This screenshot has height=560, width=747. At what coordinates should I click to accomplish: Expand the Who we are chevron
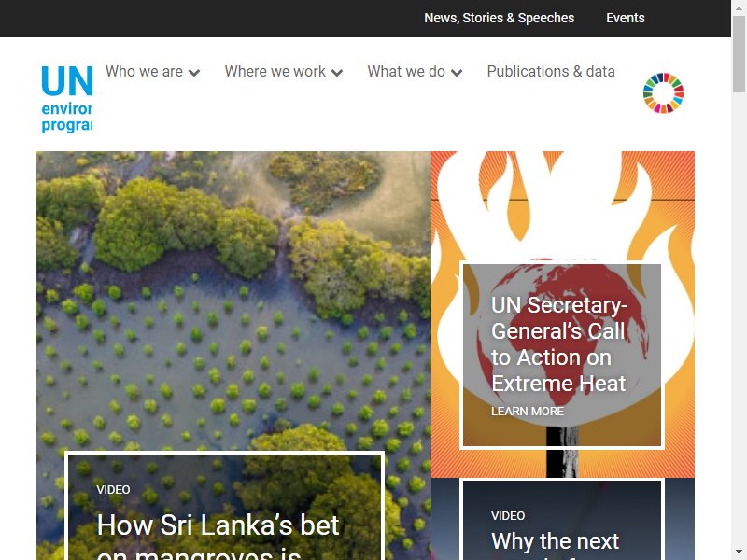[x=194, y=73]
